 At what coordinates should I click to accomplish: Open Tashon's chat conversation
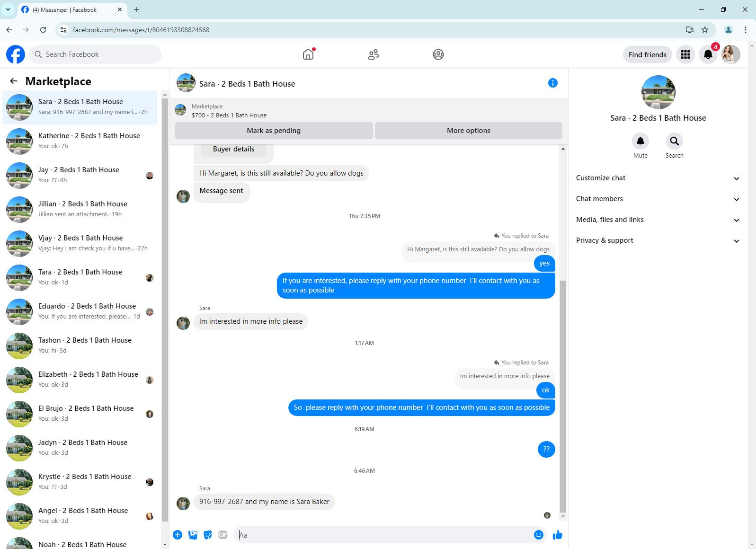pos(80,345)
